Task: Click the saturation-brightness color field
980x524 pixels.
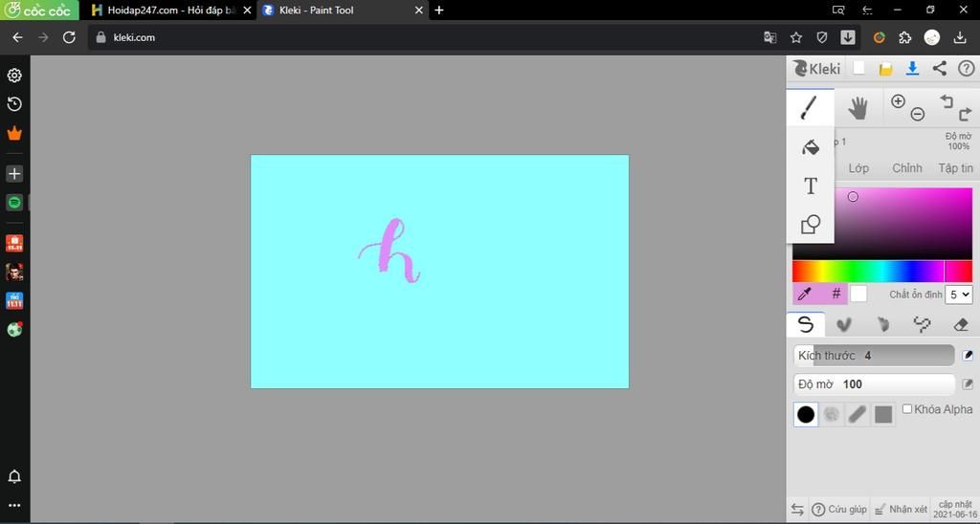Action: click(x=903, y=224)
